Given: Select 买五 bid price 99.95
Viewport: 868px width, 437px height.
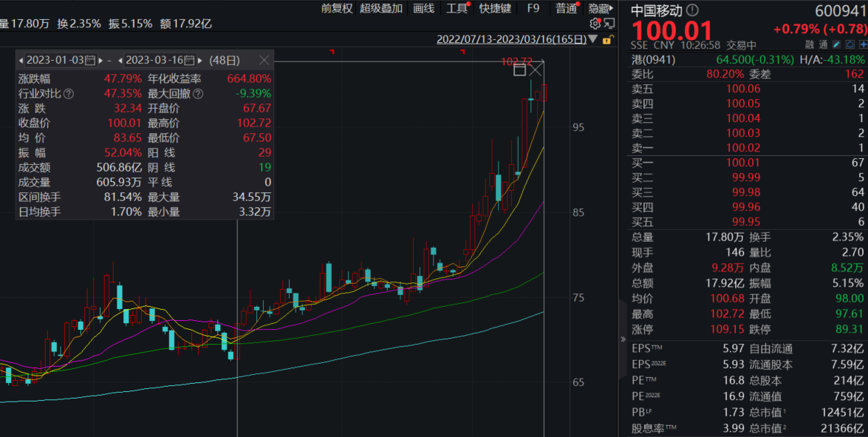Looking at the screenshot, I should (746, 222).
